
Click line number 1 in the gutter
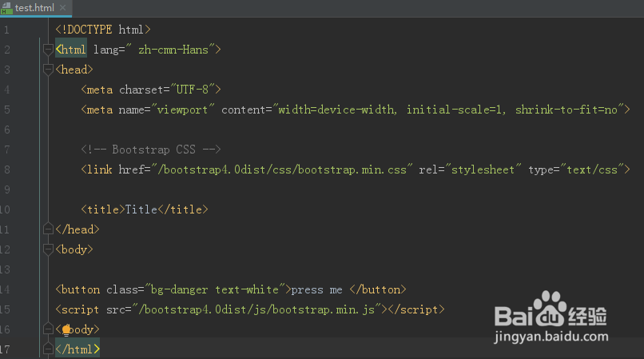point(7,30)
